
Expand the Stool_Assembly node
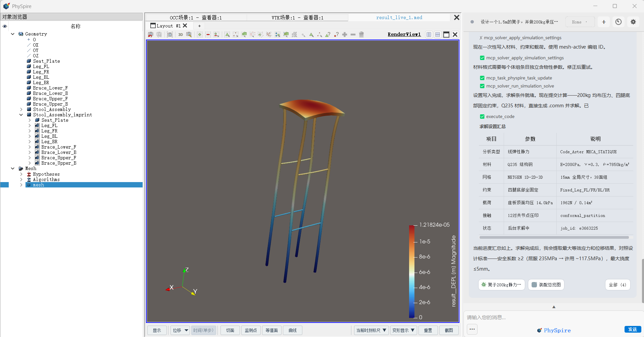[21, 109]
